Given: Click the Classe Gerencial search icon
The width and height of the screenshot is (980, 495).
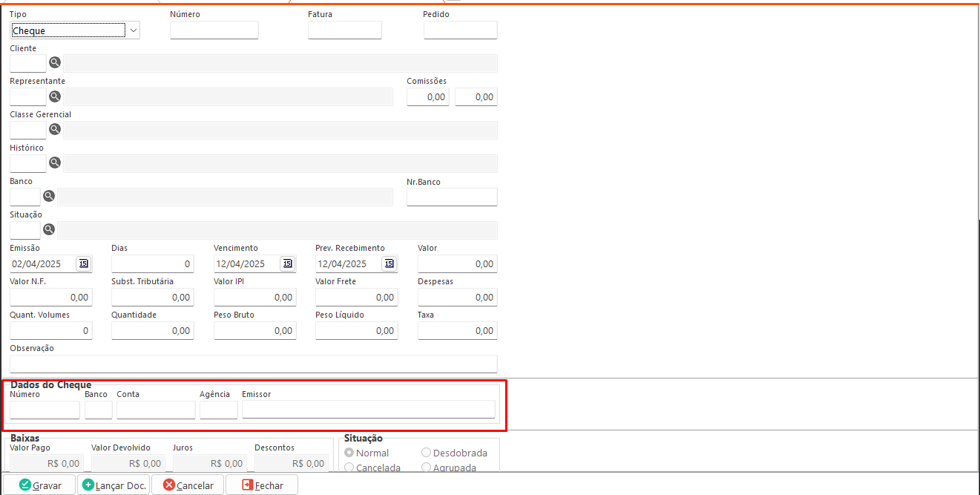Looking at the screenshot, I should [54, 129].
